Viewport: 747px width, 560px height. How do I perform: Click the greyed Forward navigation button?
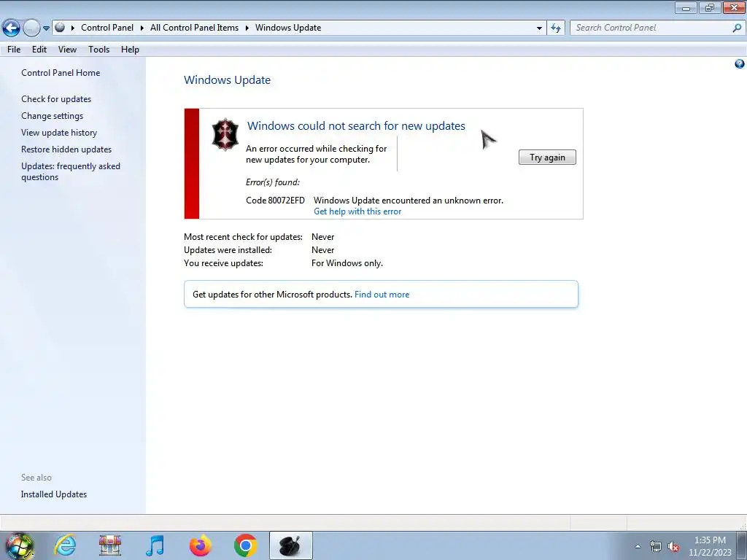tap(31, 28)
